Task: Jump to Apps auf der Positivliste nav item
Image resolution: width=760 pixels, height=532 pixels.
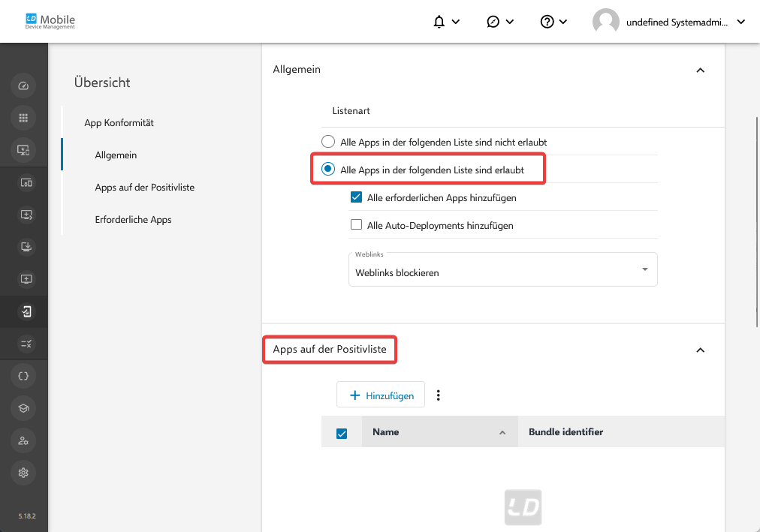Action: click(144, 188)
